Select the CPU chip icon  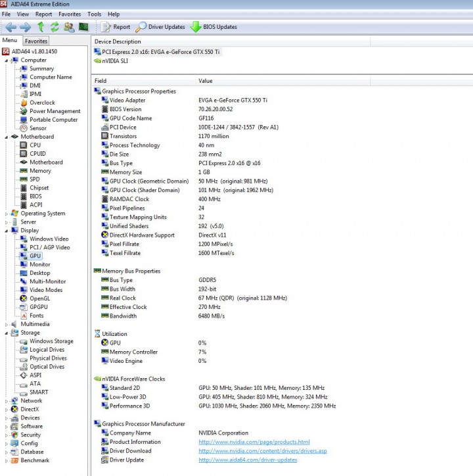point(24,145)
